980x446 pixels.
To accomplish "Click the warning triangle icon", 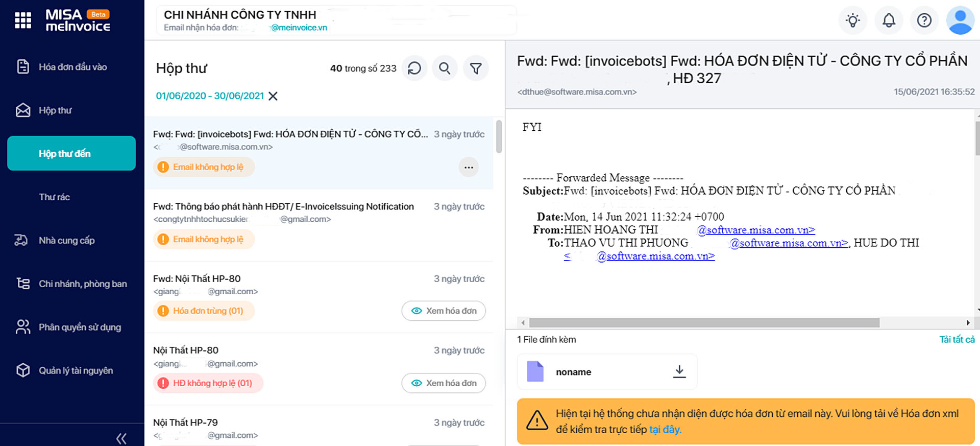I will (537, 420).
